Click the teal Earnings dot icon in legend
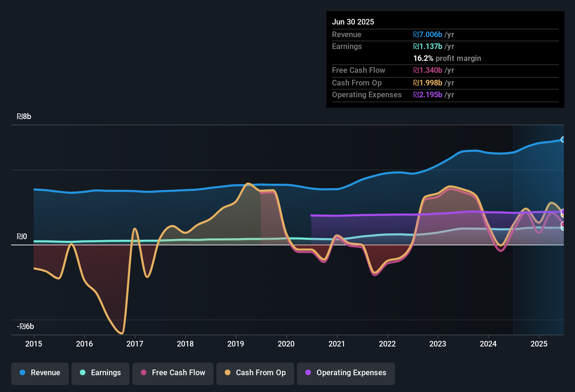 pos(82,373)
